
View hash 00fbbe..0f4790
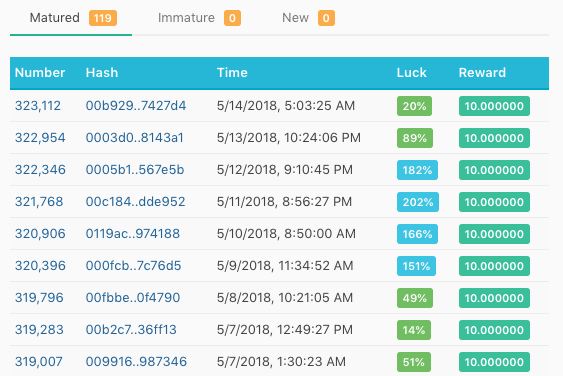click(132, 298)
